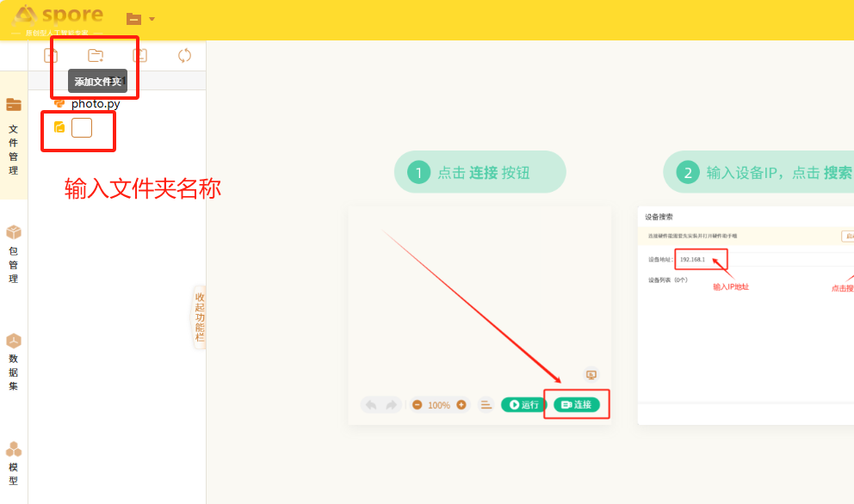854x504 pixels.
Task: Refresh the file list
Action: [x=184, y=56]
